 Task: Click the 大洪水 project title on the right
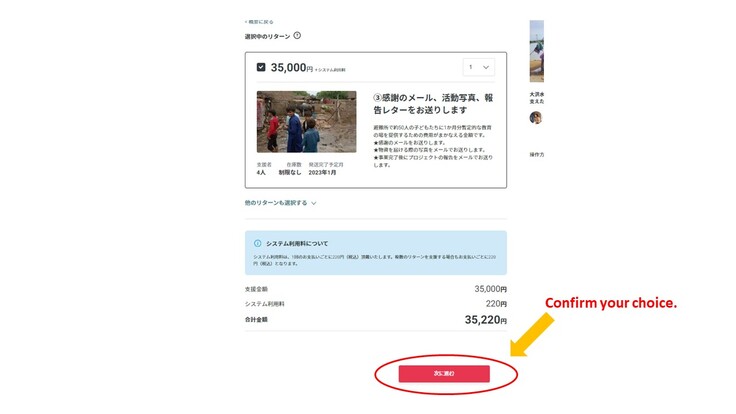[x=537, y=97]
